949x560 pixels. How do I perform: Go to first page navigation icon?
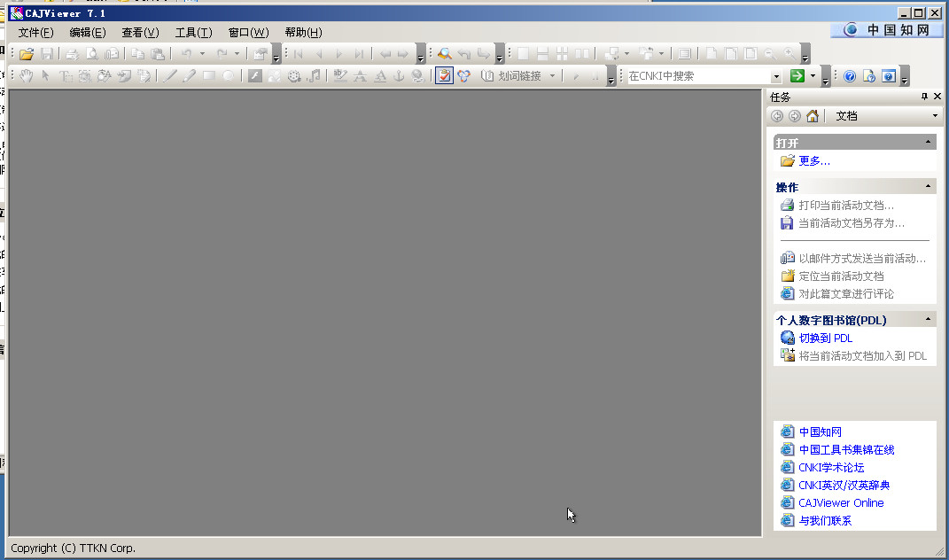click(x=299, y=54)
